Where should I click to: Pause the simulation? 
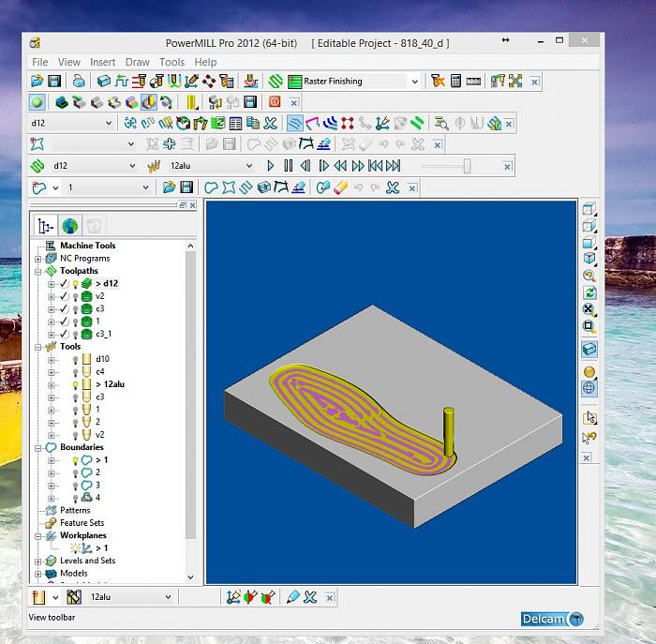pos(289,166)
